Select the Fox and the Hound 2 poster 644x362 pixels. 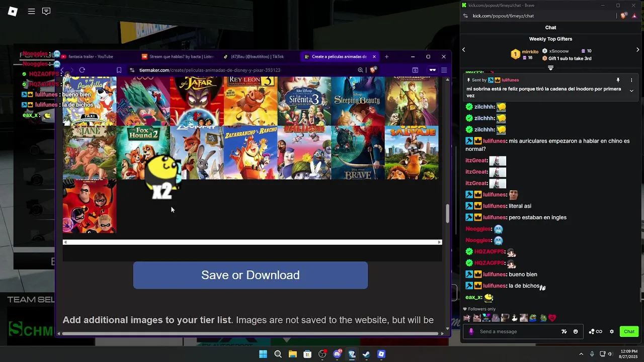(143, 153)
